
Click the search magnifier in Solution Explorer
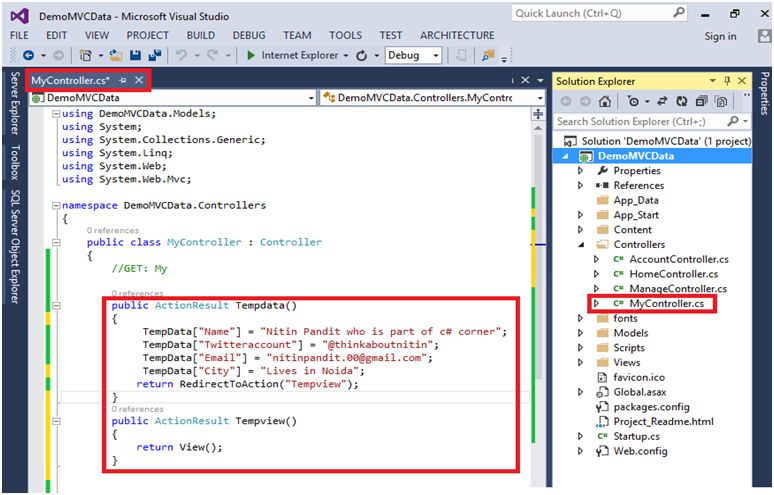(733, 121)
